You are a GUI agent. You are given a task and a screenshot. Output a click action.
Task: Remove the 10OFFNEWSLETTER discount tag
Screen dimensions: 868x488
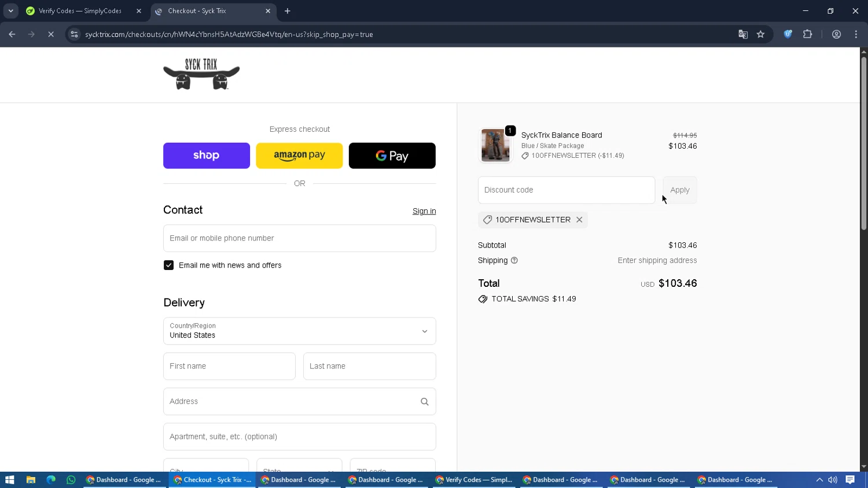point(579,220)
